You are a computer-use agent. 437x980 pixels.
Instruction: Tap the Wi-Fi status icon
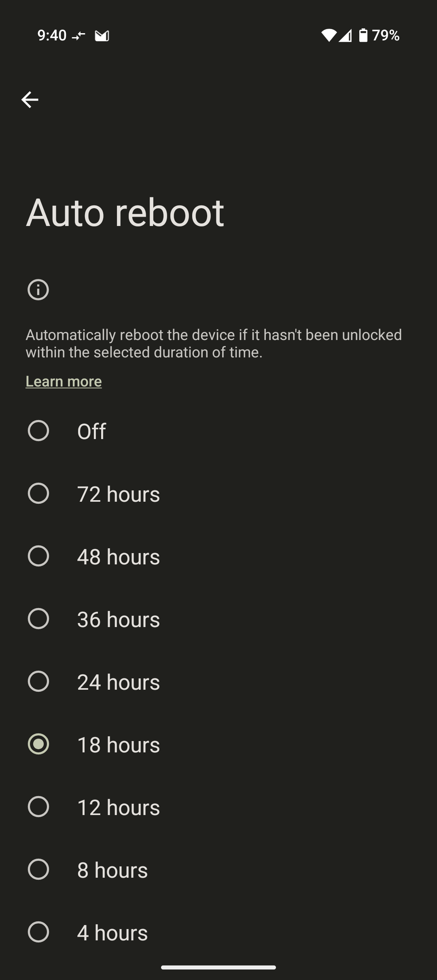[x=329, y=36]
